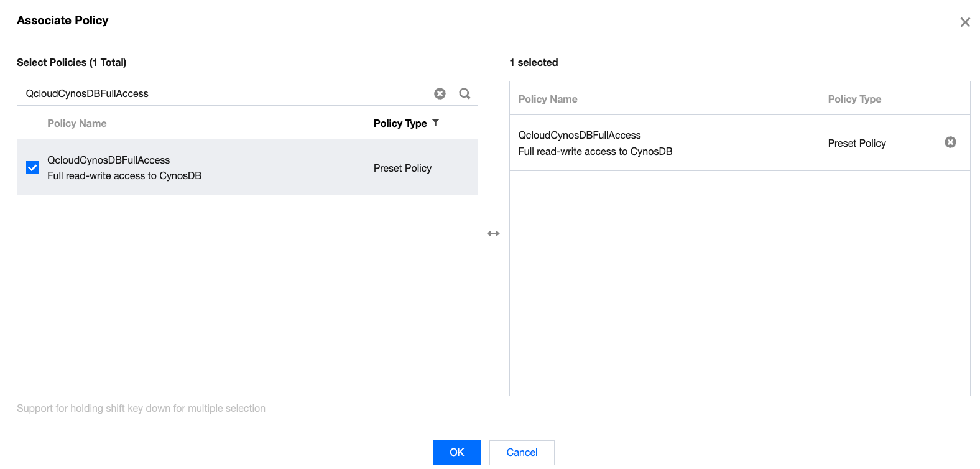980x469 pixels.
Task: Click the '1 selected' heading
Action: 534,62
